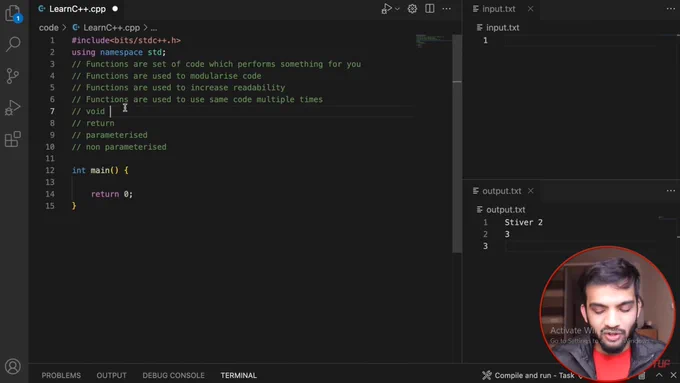Click the '// return' comment line
The height and width of the screenshot is (383, 680).
93,123
